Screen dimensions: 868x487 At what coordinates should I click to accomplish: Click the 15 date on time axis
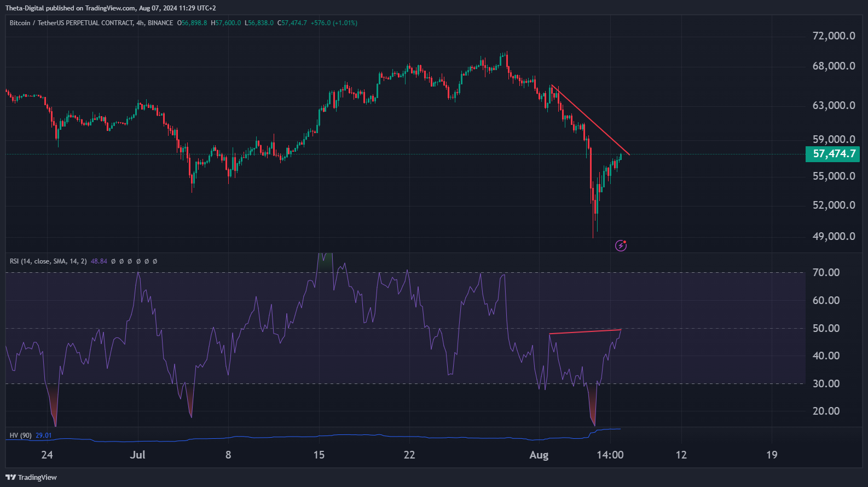tap(319, 455)
